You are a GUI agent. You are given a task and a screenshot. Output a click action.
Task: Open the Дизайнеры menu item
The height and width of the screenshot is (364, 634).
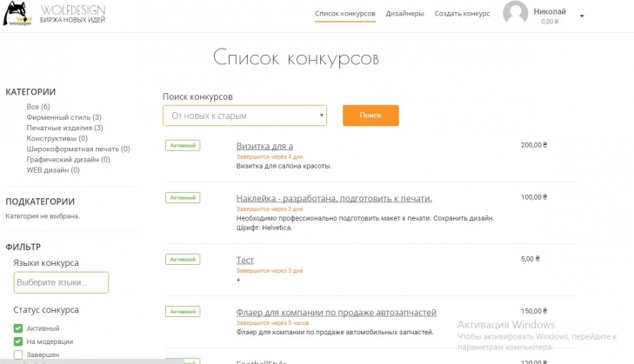tap(404, 14)
